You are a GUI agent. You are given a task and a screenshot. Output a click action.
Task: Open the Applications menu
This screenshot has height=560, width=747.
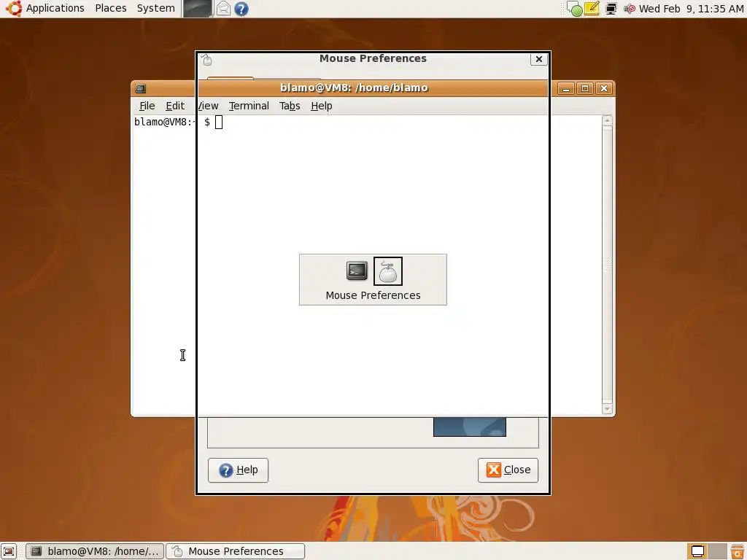[x=55, y=8]
